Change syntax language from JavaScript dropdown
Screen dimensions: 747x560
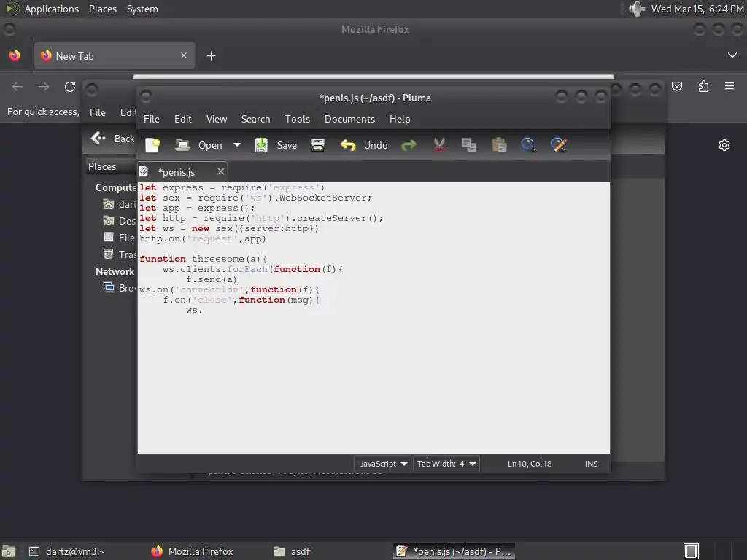(382, 464)
